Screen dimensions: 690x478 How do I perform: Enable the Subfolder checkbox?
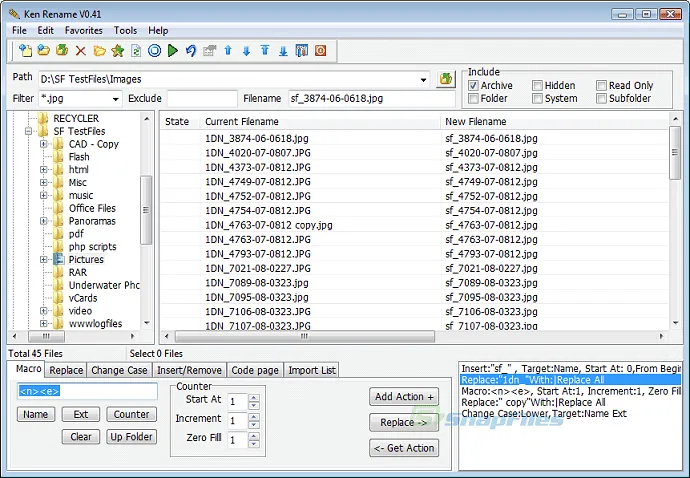602,99
